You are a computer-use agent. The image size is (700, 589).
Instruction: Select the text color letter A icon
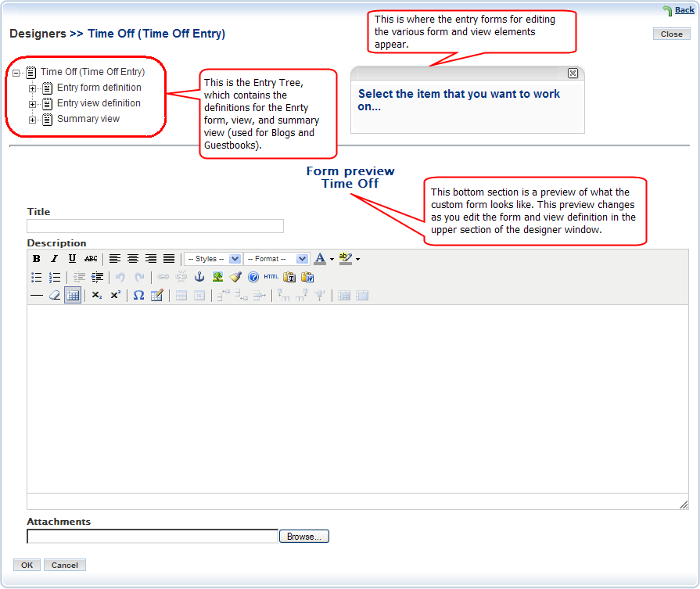pos(320,259)
